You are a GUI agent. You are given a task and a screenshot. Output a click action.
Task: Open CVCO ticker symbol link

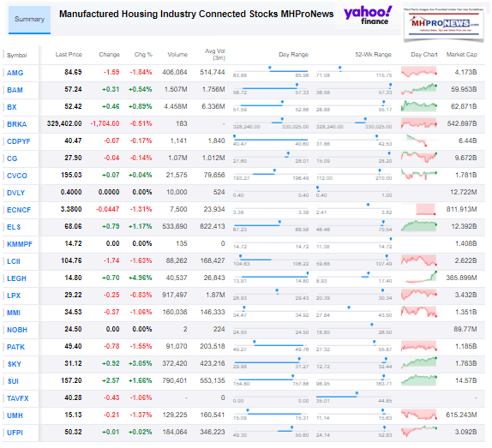click(x=17, y=176)
